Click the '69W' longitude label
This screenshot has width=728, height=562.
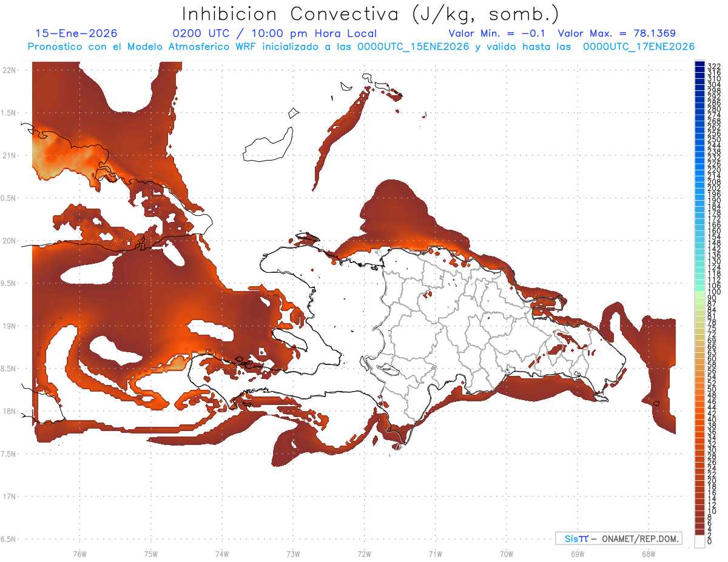click(x=578, y=554)
